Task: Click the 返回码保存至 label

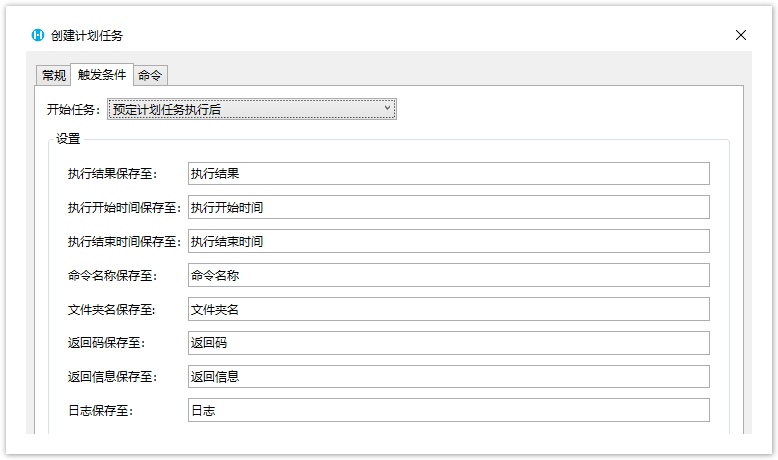Action: (106, 343)
